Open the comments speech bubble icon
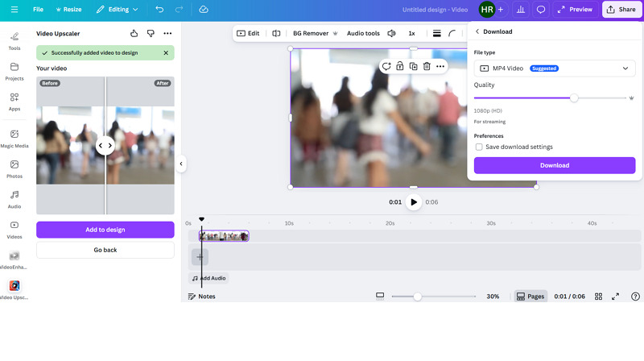Image resolution: width=644 pixels, height=361 pixels. 541,10
